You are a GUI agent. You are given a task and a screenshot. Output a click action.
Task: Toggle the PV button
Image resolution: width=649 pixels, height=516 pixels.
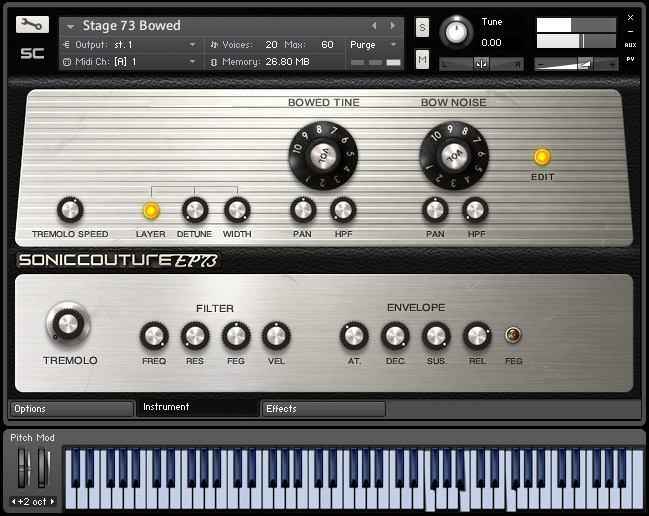pos(630,59)
